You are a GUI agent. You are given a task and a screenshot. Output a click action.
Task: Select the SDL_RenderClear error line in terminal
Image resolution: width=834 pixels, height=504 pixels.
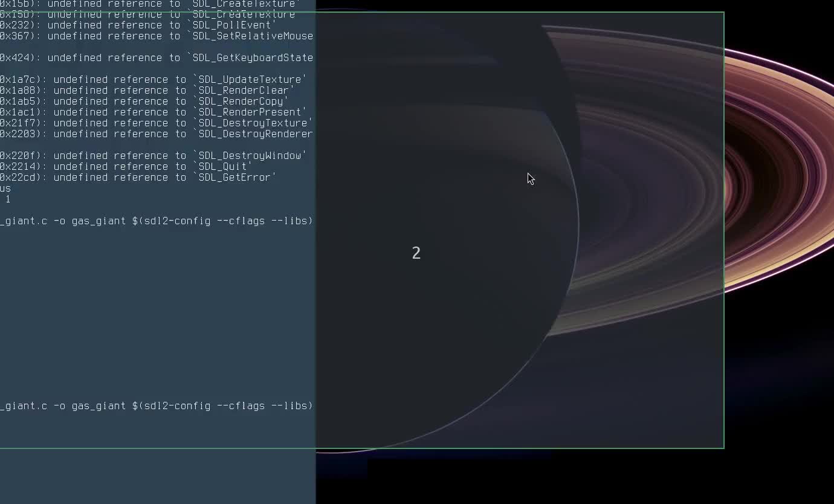click(147, 91)
